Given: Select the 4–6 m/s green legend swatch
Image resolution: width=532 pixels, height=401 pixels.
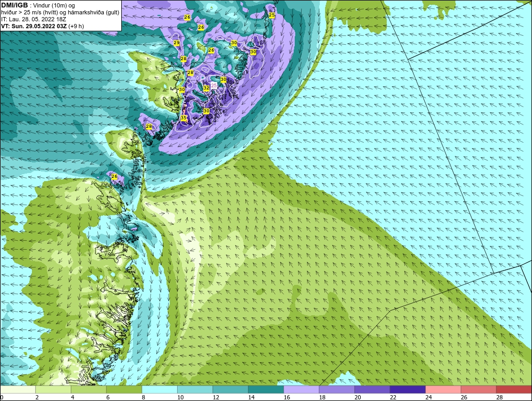Looking at the screenshot, I should pyautogui.click(x=88, y=389).
